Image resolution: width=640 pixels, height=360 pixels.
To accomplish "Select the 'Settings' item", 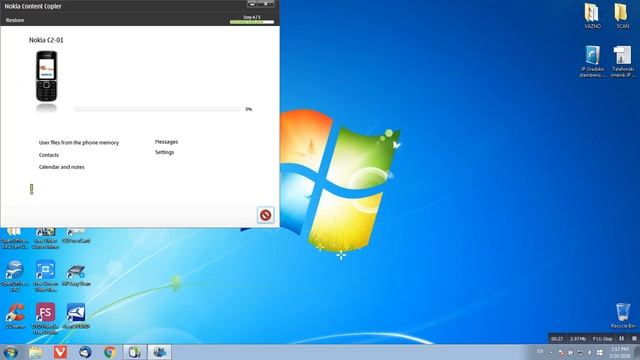I will coord(164,152).
